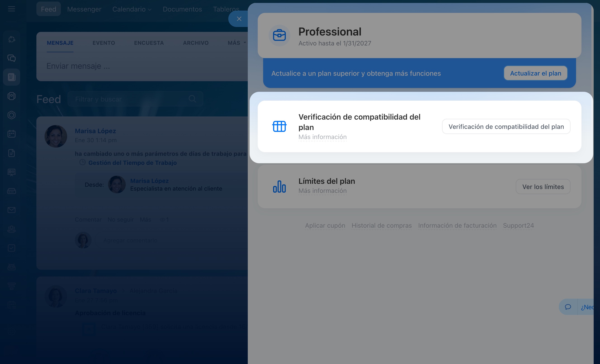Expand the MÁS tab dropdown
Screen dimensions: 600x364
tap(237, 43)
